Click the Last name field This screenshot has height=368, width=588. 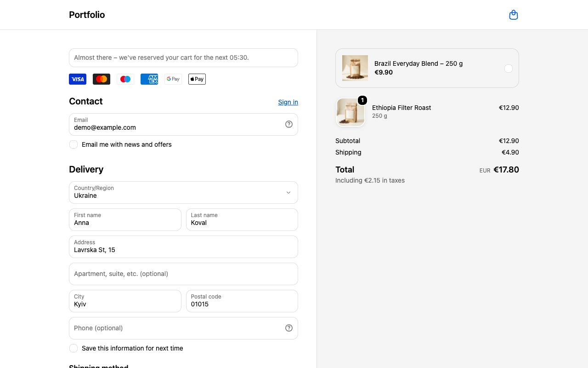[242, 219]
